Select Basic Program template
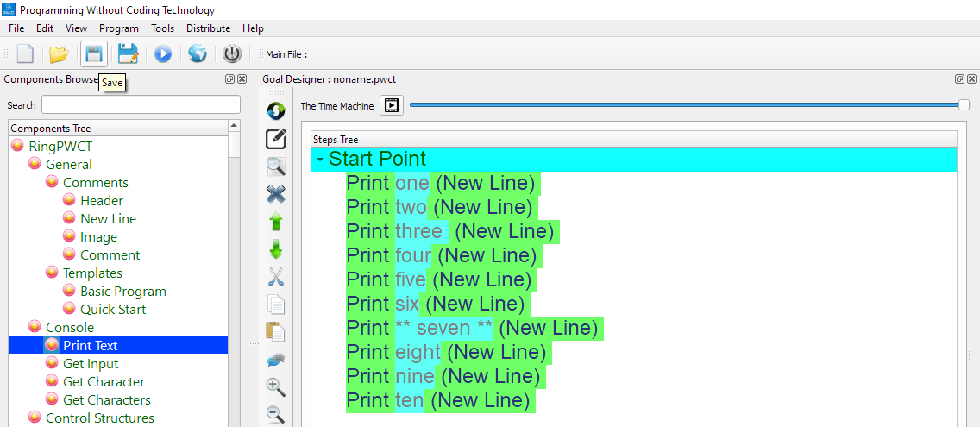Viewport: 980px width, 427px height. 122,292
